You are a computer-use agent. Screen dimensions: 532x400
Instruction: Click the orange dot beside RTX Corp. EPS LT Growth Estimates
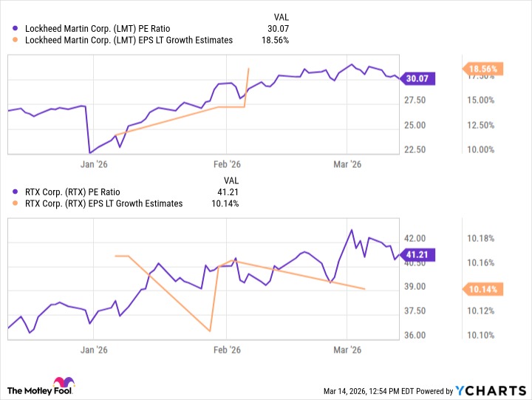(x=17, y=203)
